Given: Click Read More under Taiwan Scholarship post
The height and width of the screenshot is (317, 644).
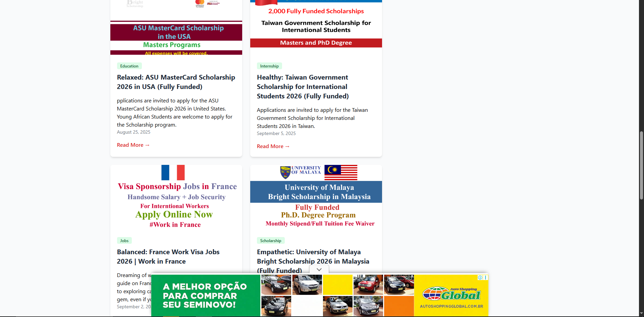Looking at the screenshot, I should point(273,146).
